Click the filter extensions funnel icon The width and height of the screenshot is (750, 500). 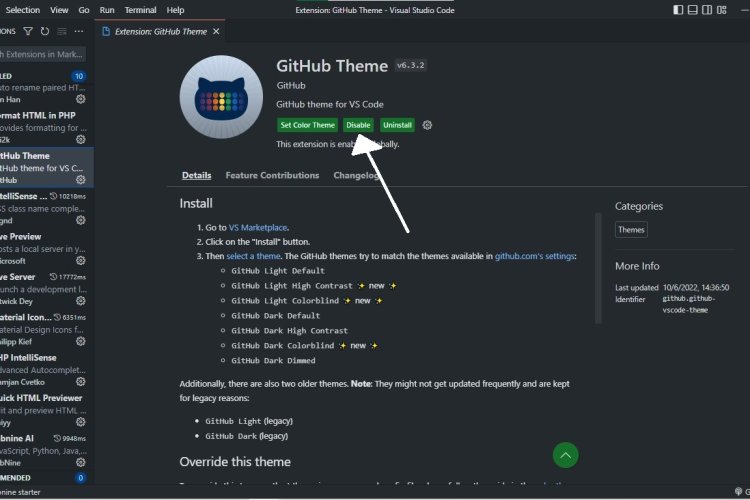(x=28, y=31)
